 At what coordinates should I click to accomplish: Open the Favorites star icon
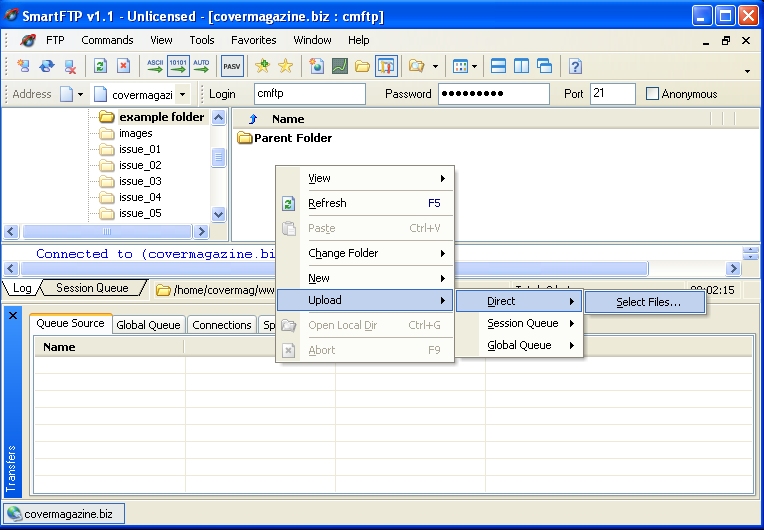click(x=286, y=66)
